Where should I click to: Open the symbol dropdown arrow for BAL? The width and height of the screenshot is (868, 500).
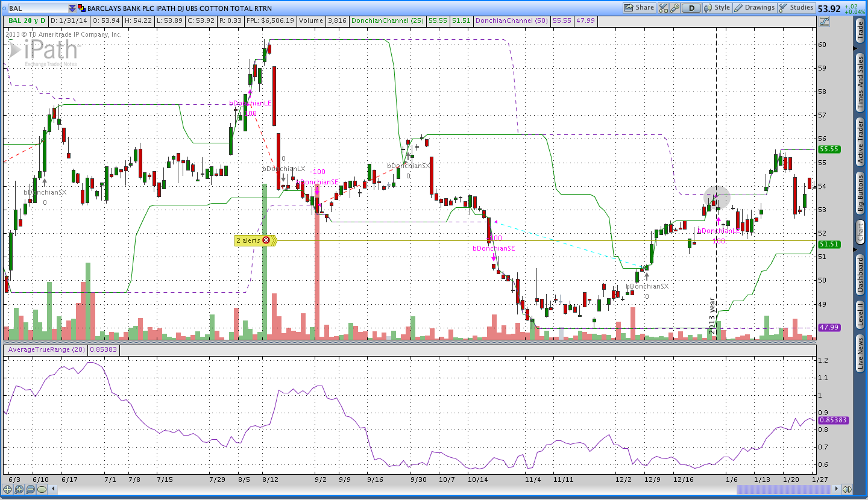tap(72, 8)
